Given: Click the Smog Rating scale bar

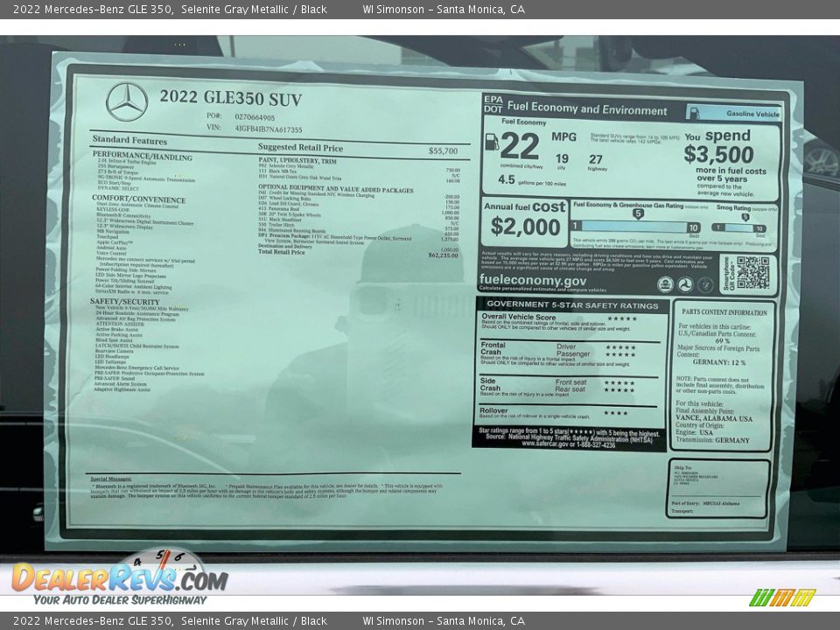Looking at the screenshot, I should pos(738,227).
